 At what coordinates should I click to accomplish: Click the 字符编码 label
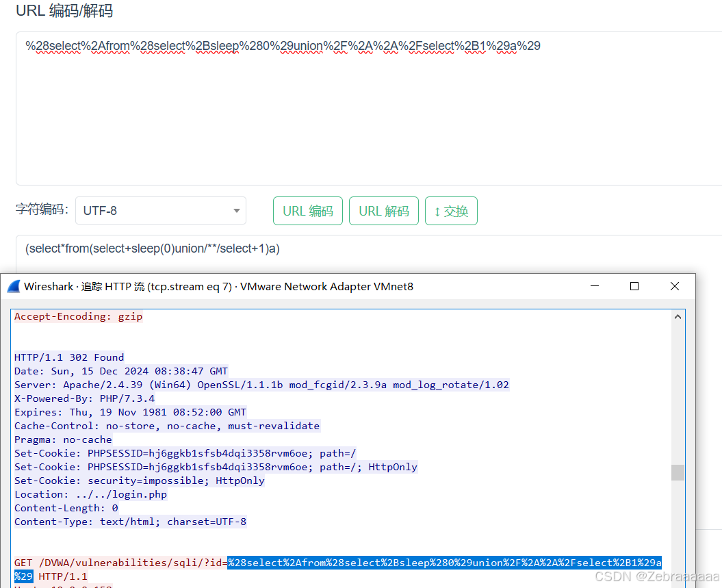pyautogui.click(x=42, y=209)
